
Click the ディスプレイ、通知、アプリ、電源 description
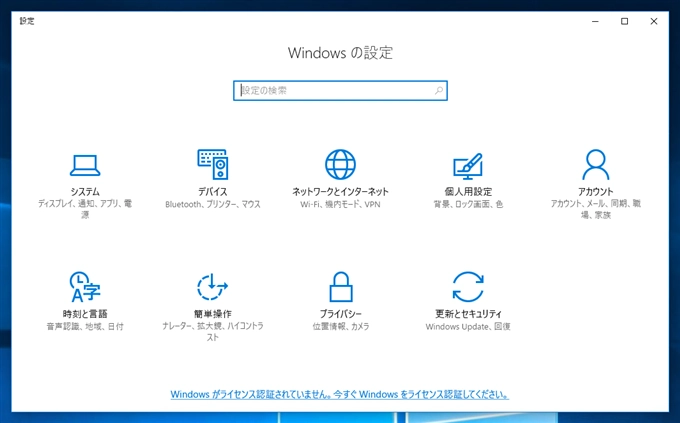point(85,209)
